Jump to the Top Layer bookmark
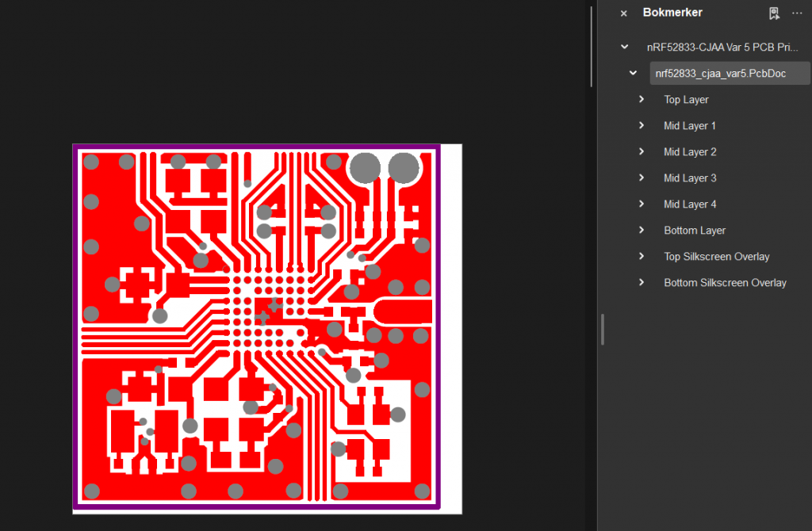 (x=686, y=100)
